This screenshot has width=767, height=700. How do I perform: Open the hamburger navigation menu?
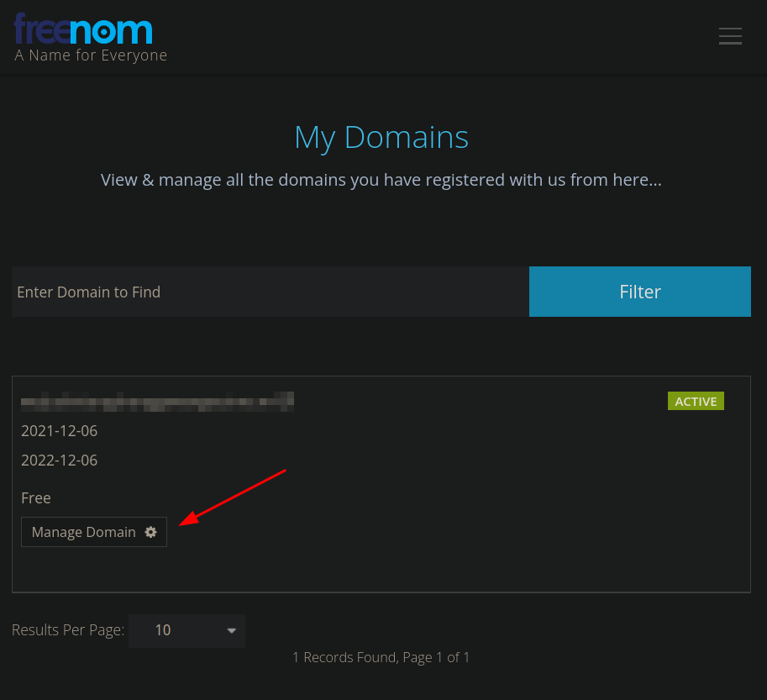pos(730,36)
